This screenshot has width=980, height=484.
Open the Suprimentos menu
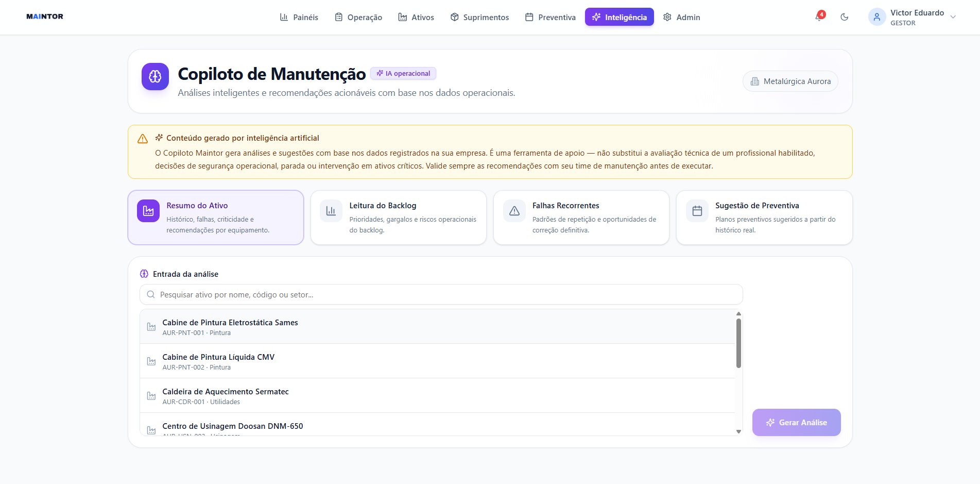tap(479, 17)
